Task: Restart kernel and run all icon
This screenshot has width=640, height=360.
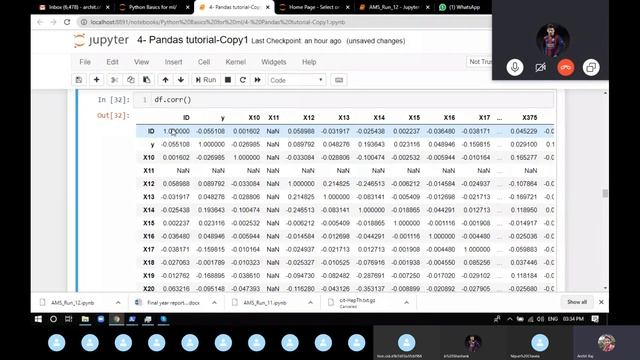Action: (258, 80)
